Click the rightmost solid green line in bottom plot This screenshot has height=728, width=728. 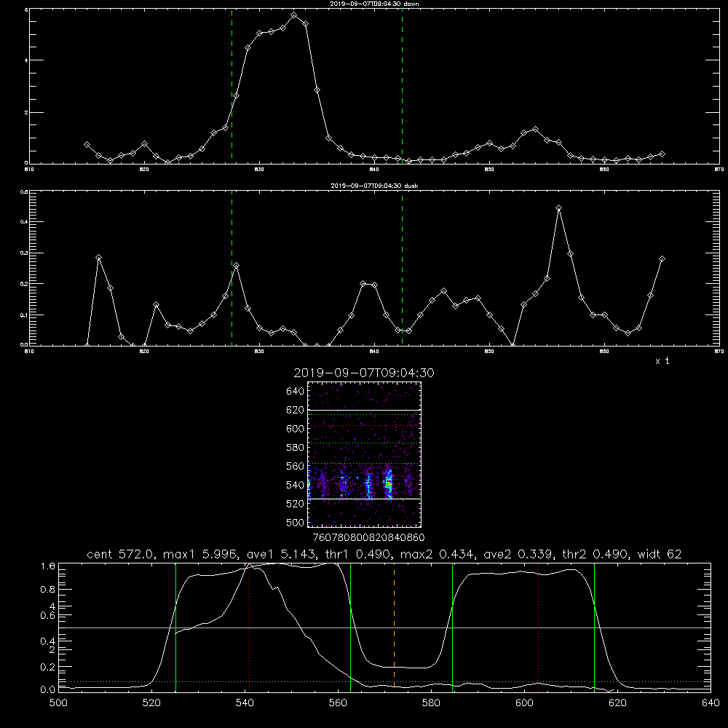(594, 627)
